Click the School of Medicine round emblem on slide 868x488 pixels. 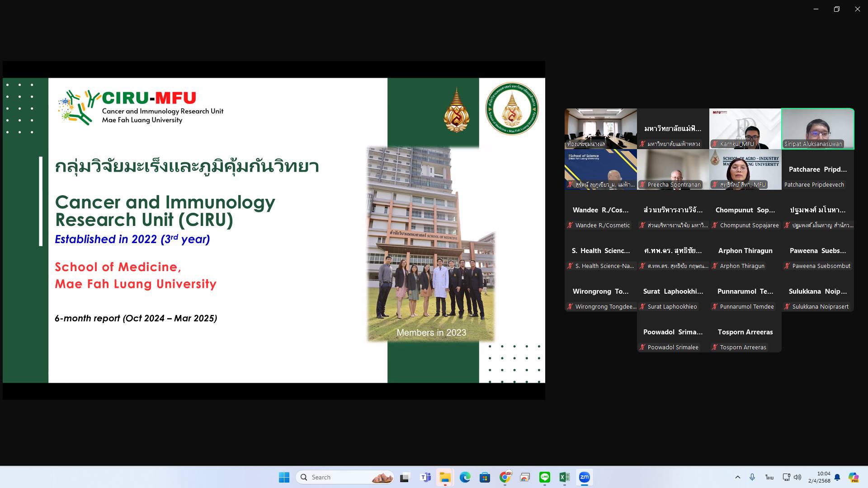click(512, 108)
